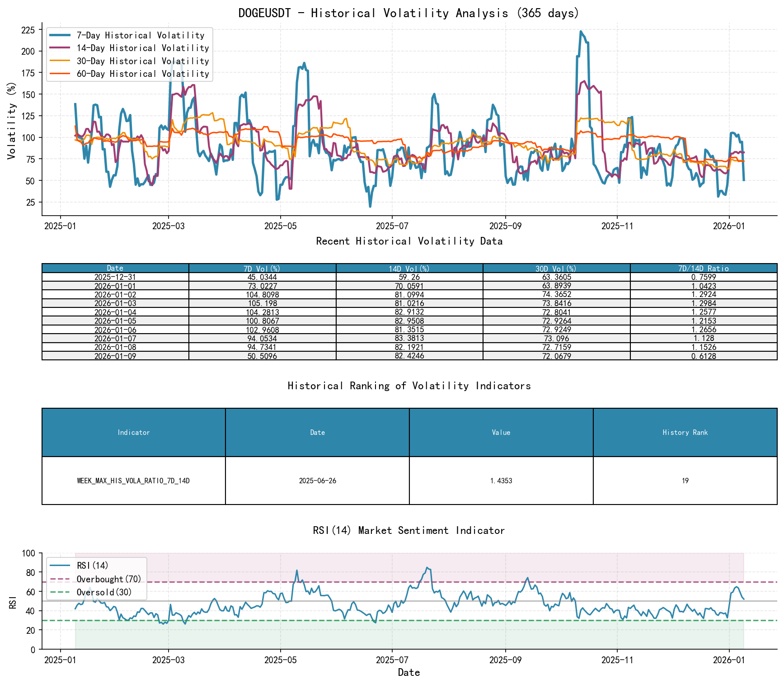Select the RSI(14) Market Sentiment Indicator title
Viewport: 784px width, 684px height.
pyautogui.click(x=409, y=530)
